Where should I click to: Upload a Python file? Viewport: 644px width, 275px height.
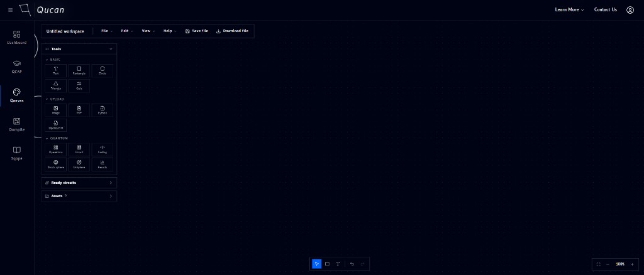click(x=103, y=111)
